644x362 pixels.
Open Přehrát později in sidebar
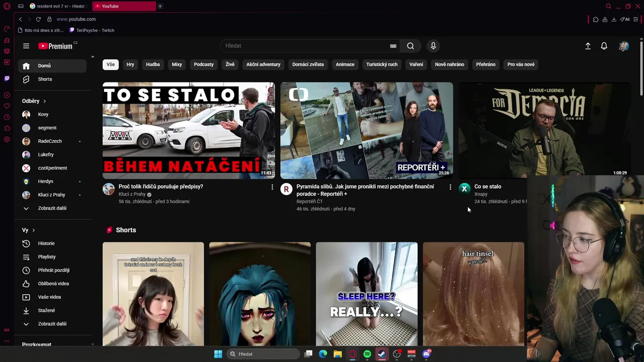click(52, 270)
